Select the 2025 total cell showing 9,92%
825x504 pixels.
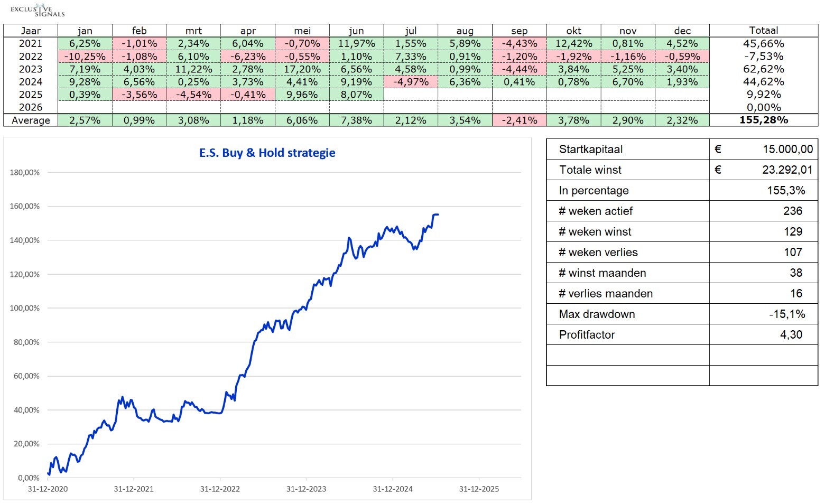pyautogui.click(x=763, y=95)
